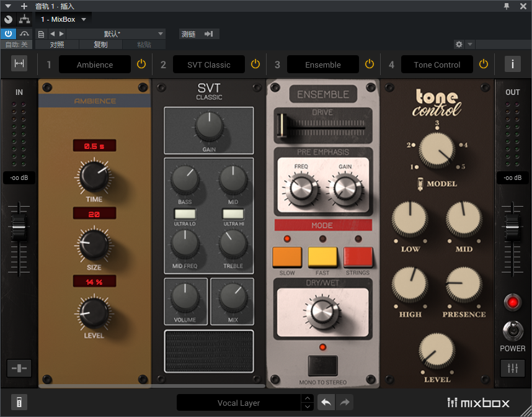Go to next preset arrow
Viewport: 532px width, 417px height.
pyautogui.click(x=61, y=34)
